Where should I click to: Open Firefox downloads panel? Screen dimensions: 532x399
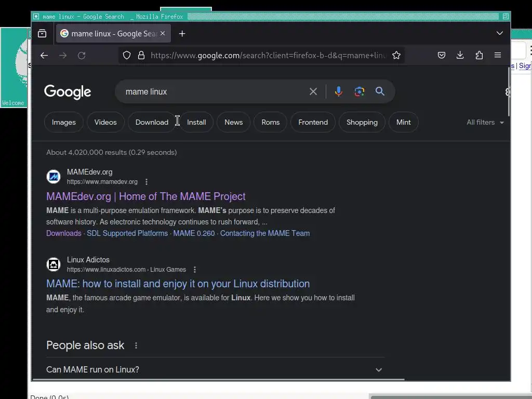(x=460, y=55)
